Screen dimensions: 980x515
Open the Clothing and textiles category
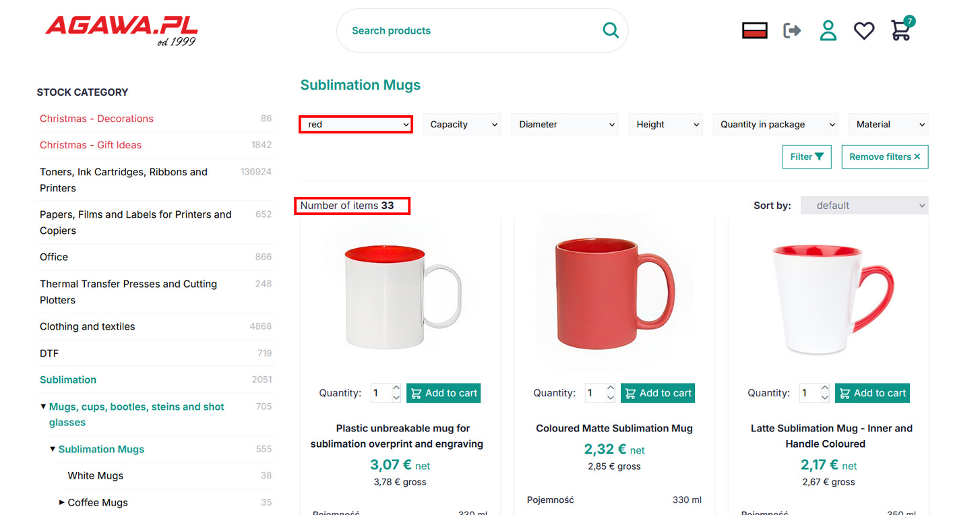pyautogui.click(x=88, y=326)
